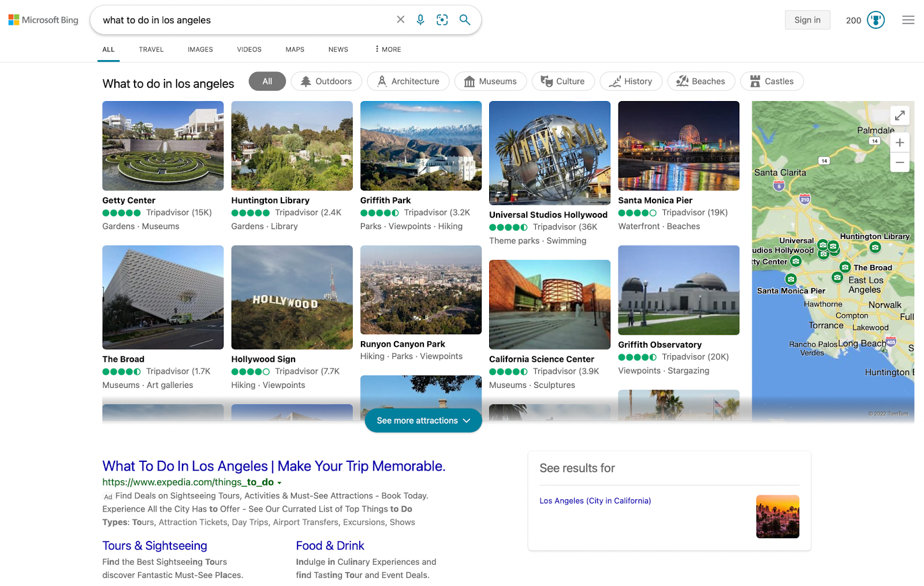Open the Griffith Park photo
This screenshot has width=924, height=586.
tap(421, 145)
